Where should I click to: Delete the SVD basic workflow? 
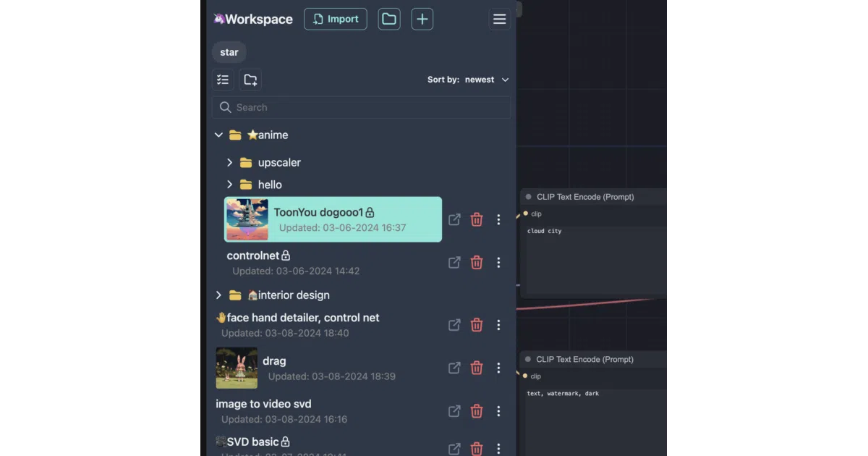click(477, 449)
